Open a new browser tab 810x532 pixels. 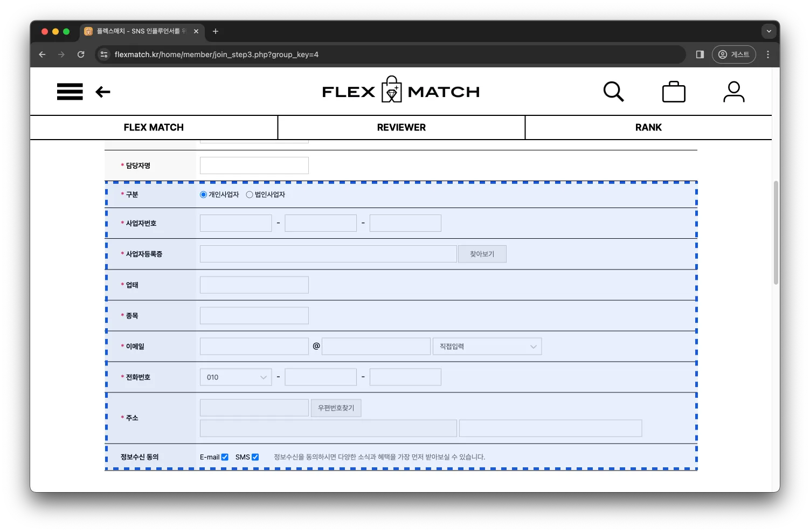(x=216, y=31)
